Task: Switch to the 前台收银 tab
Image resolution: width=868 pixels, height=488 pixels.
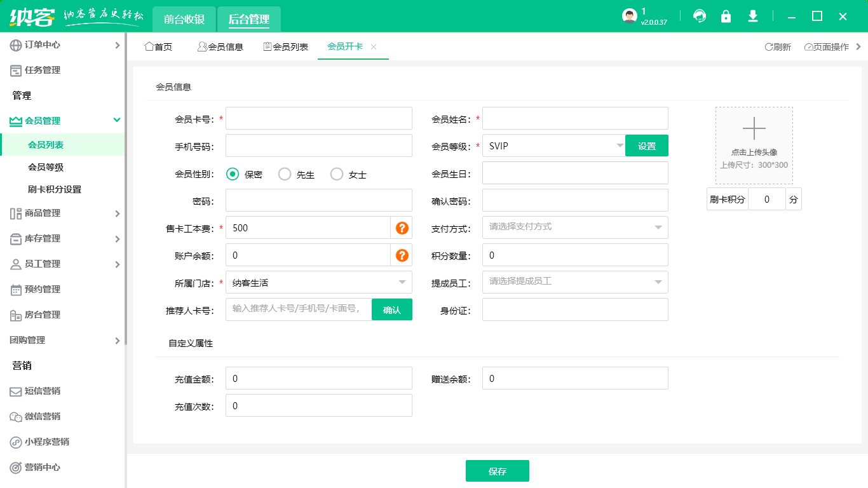Action: point(184,19)
